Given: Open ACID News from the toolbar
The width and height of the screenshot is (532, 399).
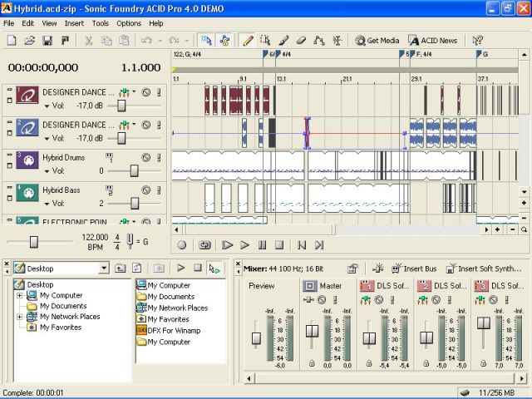Looking at the screenshot, I should pos(432,41).
